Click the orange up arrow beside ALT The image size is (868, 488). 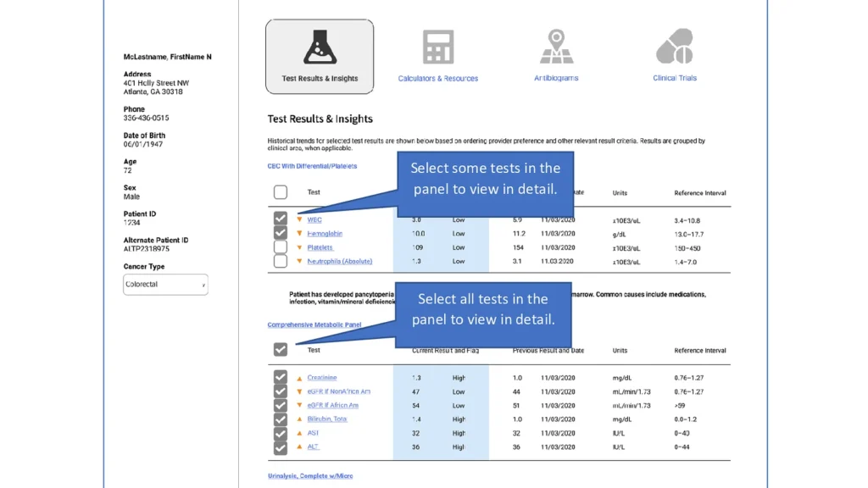tap(299, 446)
